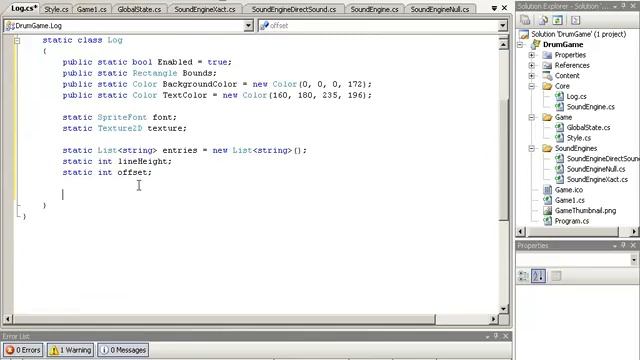Select Game.ico file
Image resolution: width=640 pixels, height=360 pixels.
(569, 190)
